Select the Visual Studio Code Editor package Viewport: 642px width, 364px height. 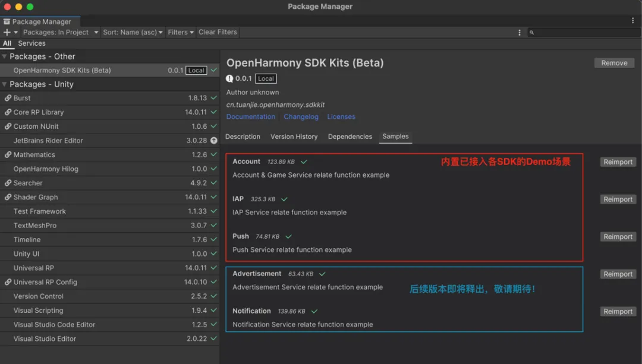coord(110,325)
